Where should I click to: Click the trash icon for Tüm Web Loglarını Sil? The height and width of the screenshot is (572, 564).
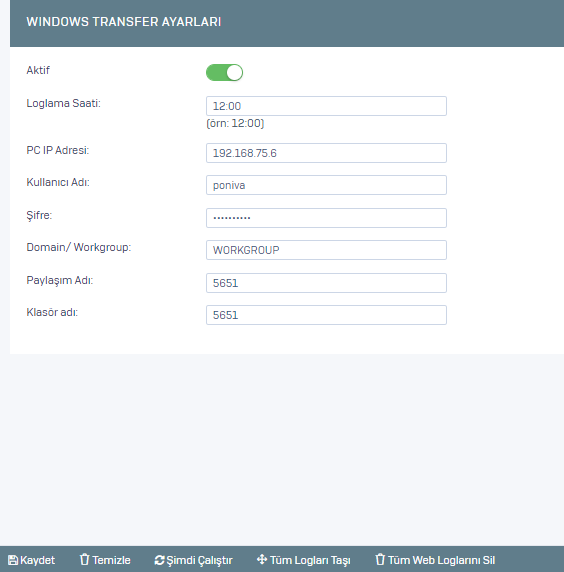point(380,560)
